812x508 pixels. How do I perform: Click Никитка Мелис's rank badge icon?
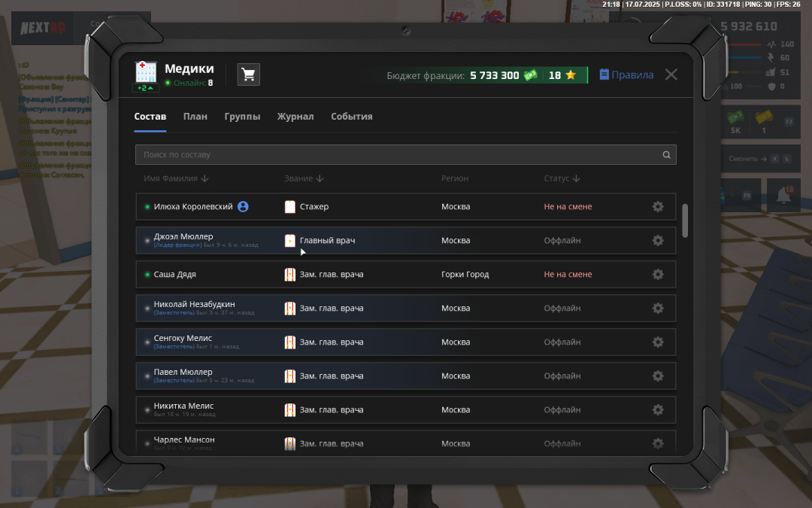(290, 410)
